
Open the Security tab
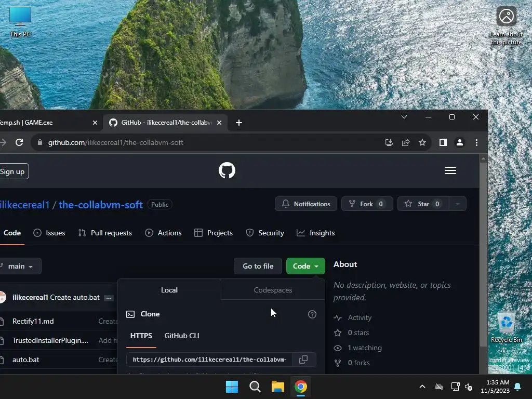pyautogui.click(x=264, y=233)
